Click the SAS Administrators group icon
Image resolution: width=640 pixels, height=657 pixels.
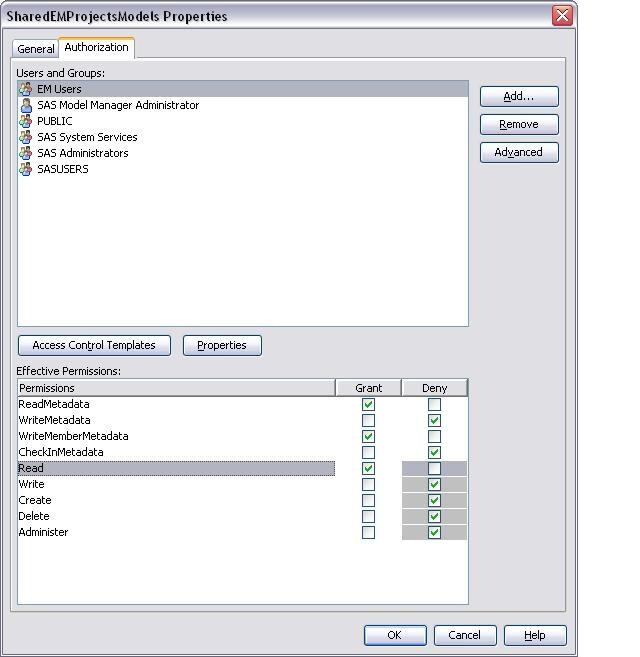coord(26,153)
